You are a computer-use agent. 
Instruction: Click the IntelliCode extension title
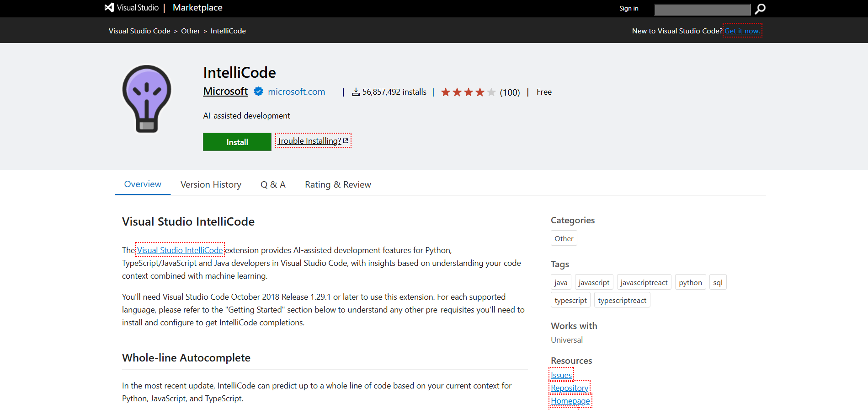[240, 72]
